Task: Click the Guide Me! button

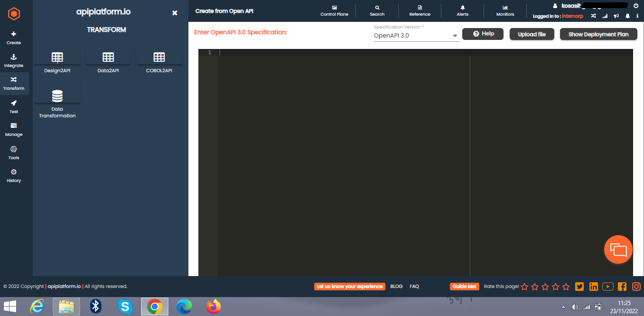Action: (465, 287)
